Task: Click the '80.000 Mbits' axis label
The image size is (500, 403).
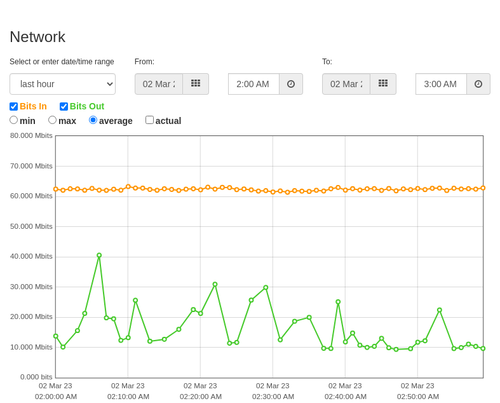Action: tap(31, 136)
